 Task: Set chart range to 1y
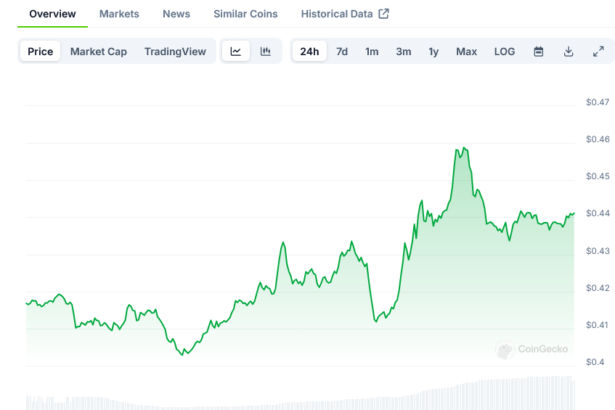[x=433, y=51]
